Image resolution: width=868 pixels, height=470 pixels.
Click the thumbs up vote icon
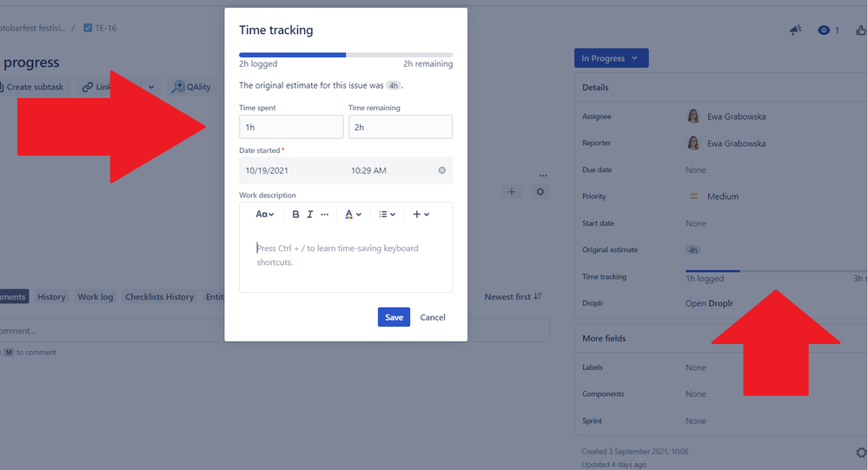coord(861,30)
